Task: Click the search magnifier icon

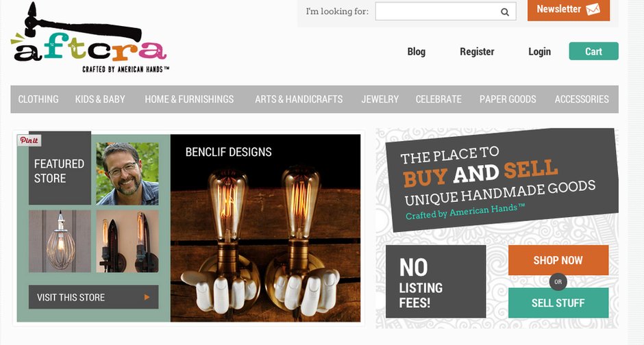Action: click(505, 12)
